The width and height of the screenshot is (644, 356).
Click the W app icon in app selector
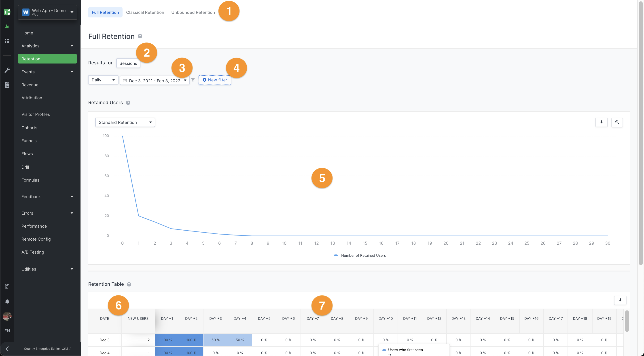[x=25, y=12]
